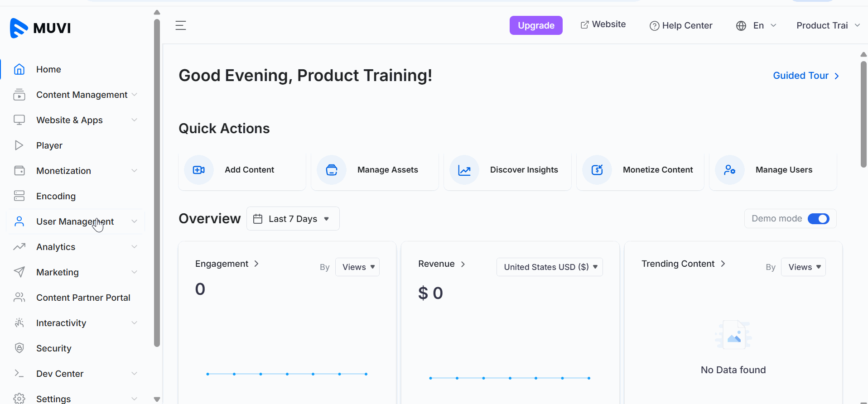
Task: Open the Guided Tour link
Action: pos(806,76)
